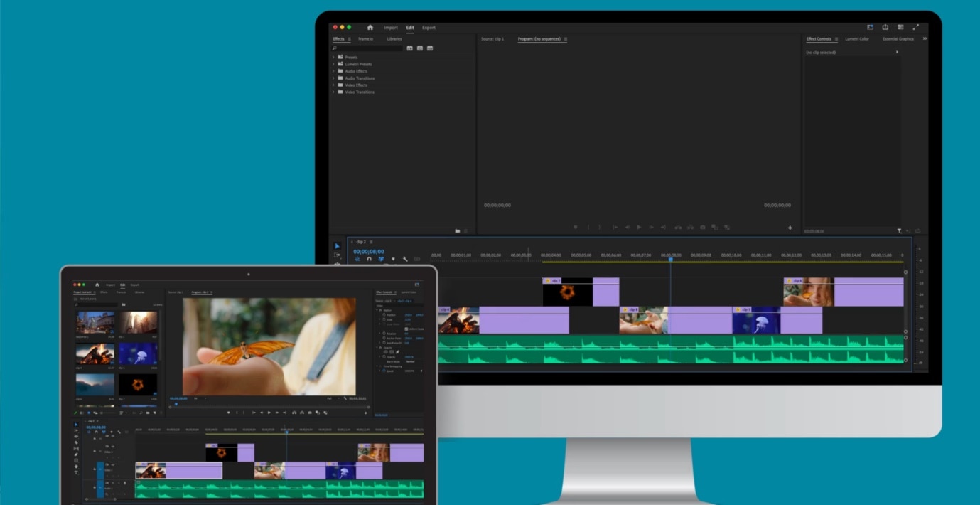The width and height of the screenshot is (980, 505).
Task: Switch to the Import workspace tab on monitor
Action: pyautogui.click(x=391, y=28)
